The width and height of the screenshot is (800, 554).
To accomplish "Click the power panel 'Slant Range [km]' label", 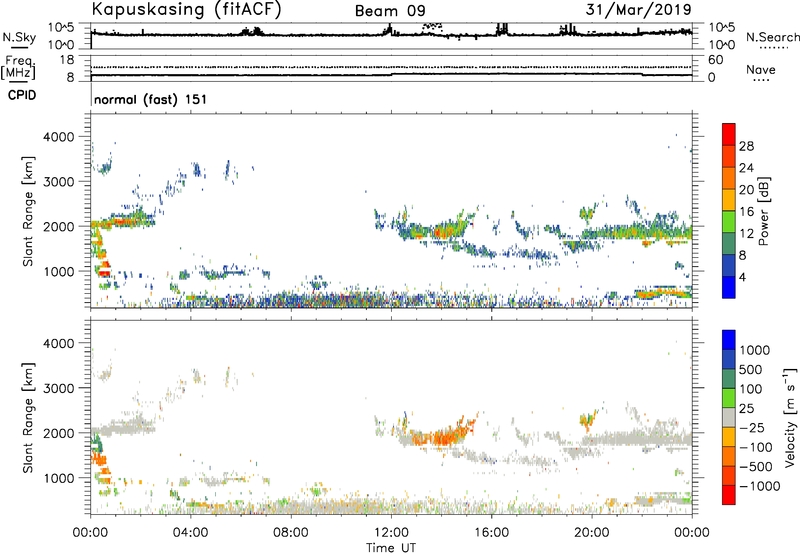I will [x=27, y=211].
